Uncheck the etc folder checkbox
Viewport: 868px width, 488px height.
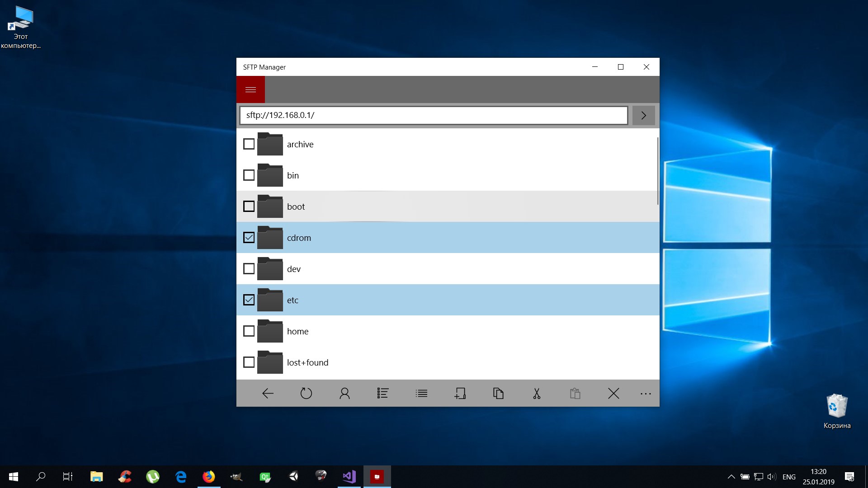click(x=249, y=300)
